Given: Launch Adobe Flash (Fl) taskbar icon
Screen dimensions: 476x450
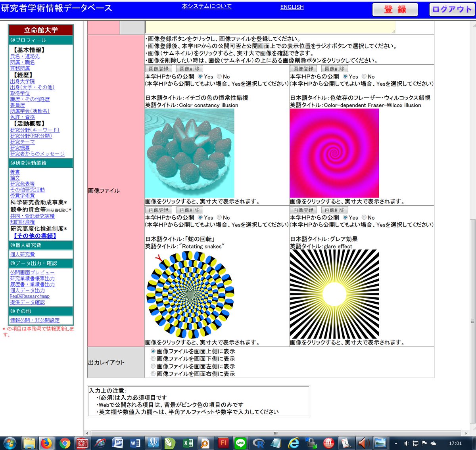Looking at the screenshot, I should [223, 443].
